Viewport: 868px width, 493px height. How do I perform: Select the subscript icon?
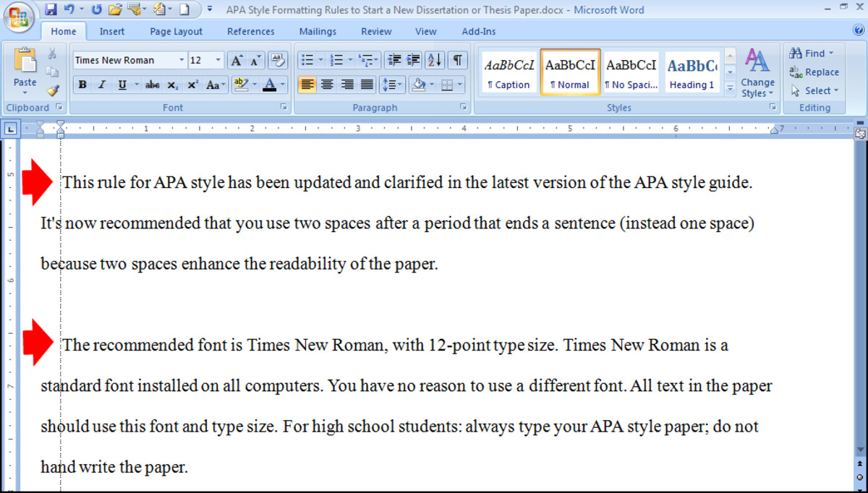point(172,85)
